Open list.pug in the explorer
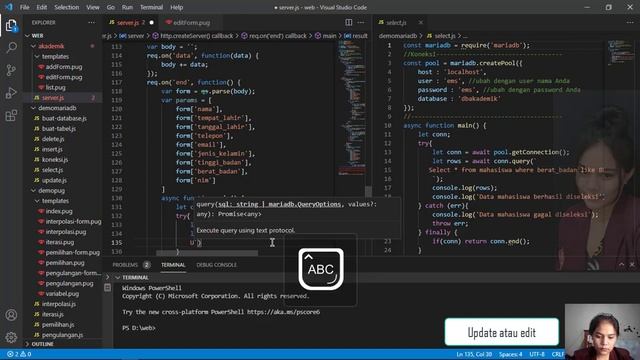Image resolution: width=640 pixels, height=360 pixels. (56, 87)
